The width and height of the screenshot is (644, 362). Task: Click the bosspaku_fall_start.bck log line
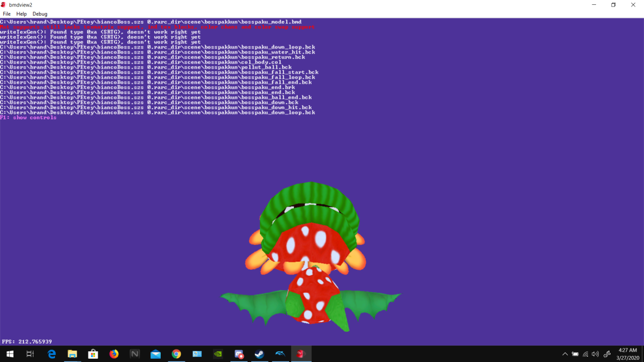pos(159,72)
